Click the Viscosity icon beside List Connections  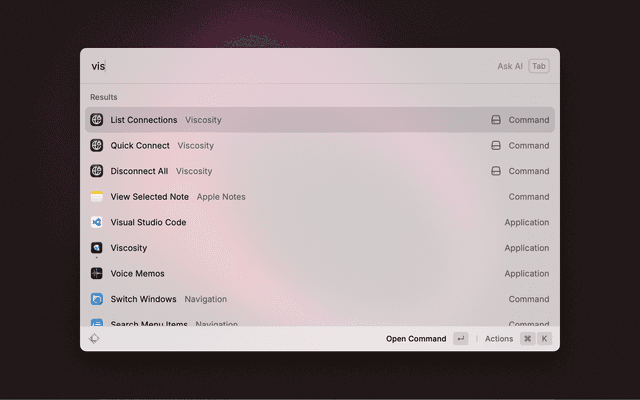coord(97,120)
